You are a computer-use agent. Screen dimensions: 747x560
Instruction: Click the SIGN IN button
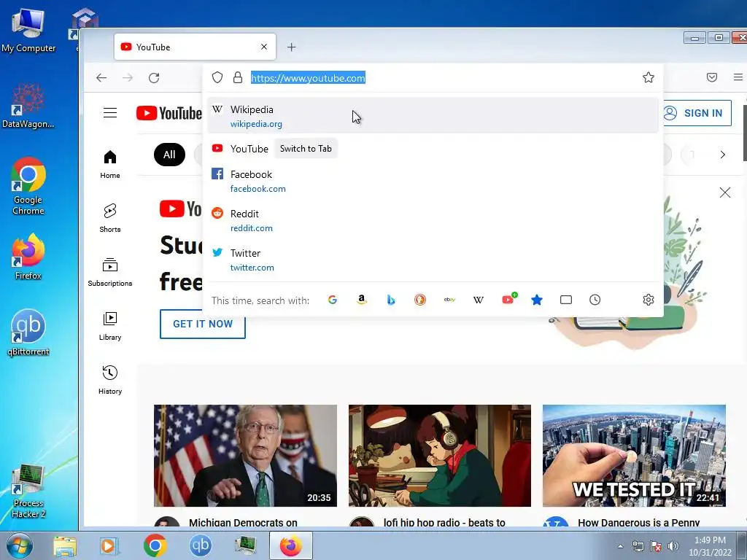(x=696, y=113)
